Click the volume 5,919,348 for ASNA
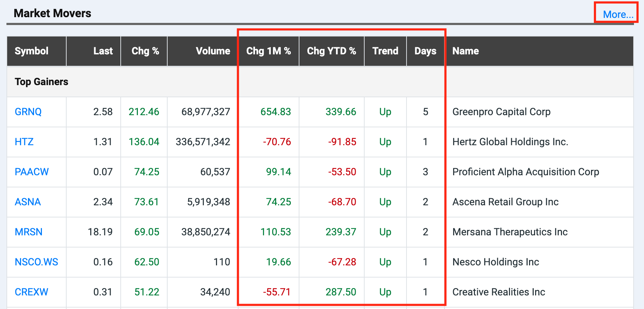The image size is (644, 309). tap(209, 202)
